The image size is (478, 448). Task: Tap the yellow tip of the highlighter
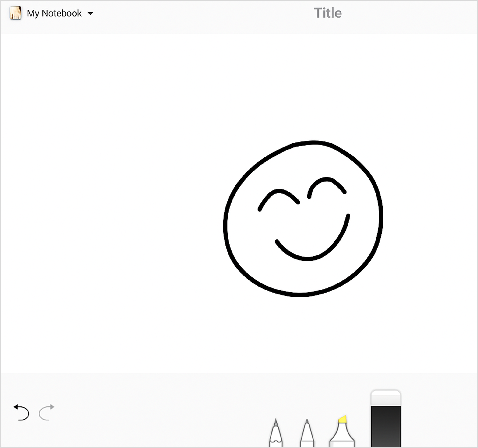click(x=342, y=419)
